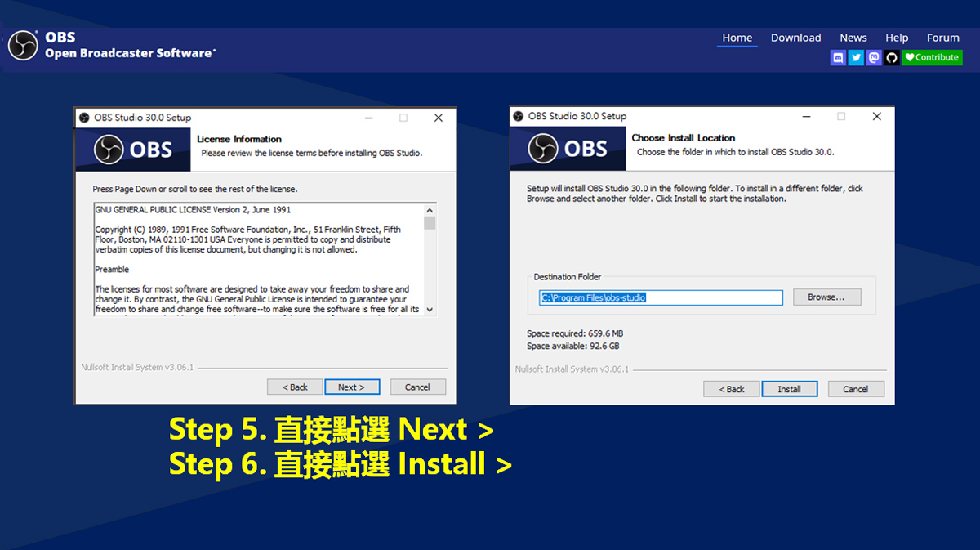Minimize the Choose Install Location setup window
This screenshot has width=980, height=550.
coord(805,116)
